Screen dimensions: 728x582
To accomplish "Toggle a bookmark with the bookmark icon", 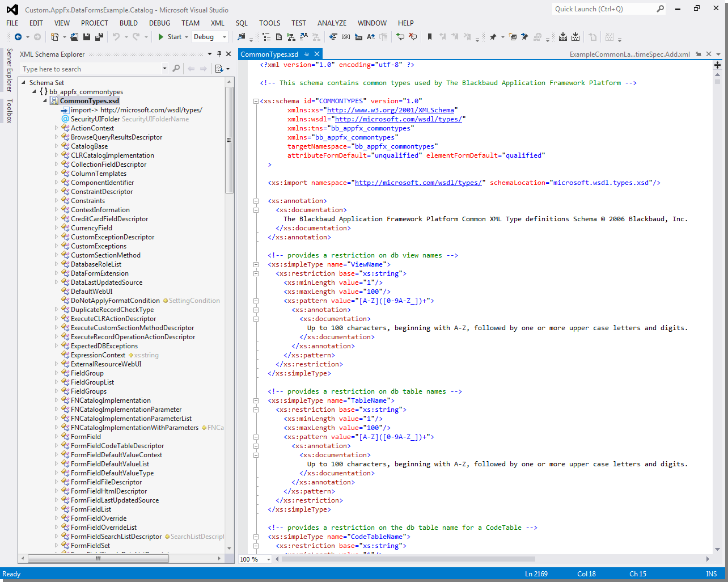I will click(x=429, y=37).
